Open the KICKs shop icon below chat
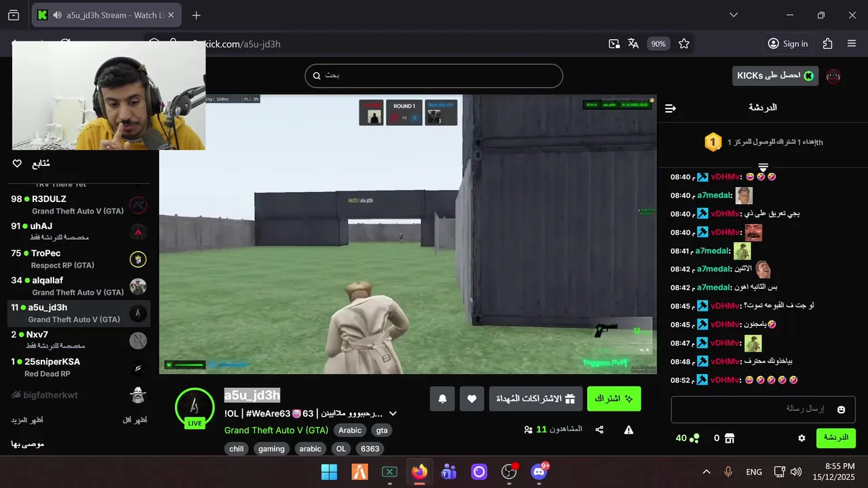Image resolution: width=868 pixels, height=488 pixels. [x=730, y=439]
